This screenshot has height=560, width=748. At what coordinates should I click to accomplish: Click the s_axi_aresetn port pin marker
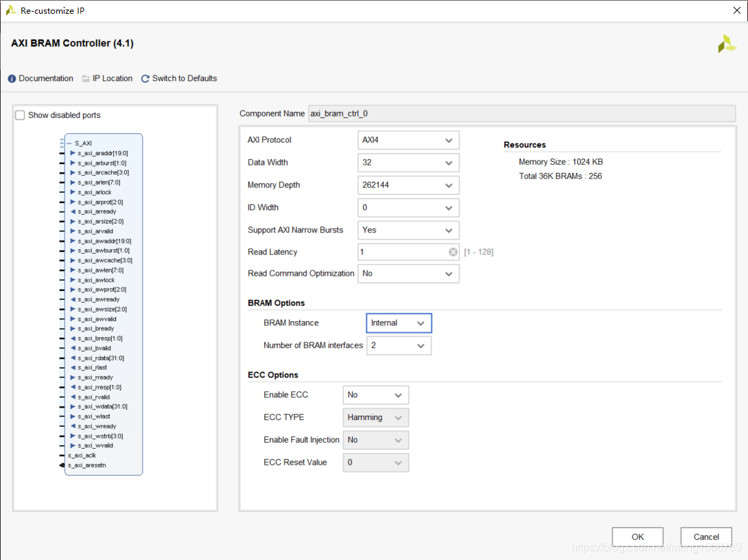click(62, 465)
